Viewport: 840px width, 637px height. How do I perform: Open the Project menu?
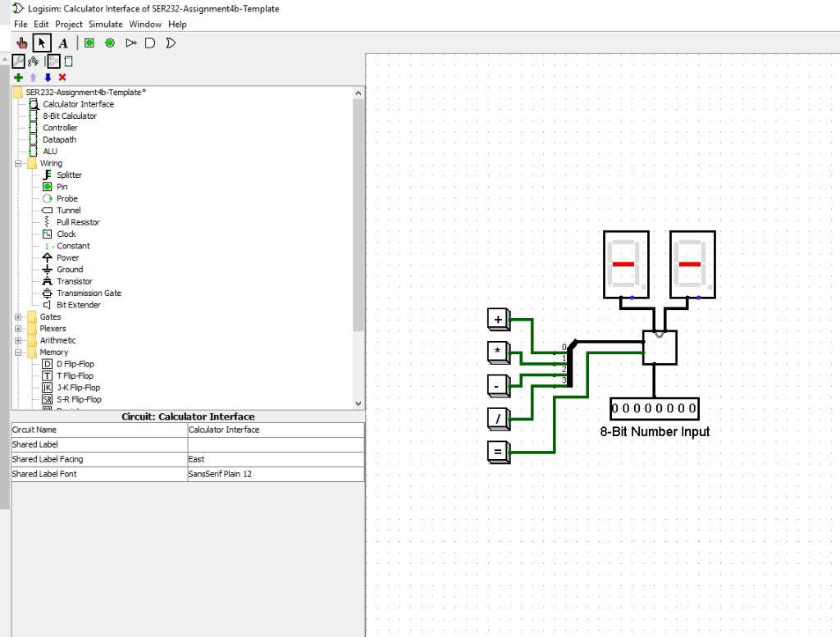(69, 24)
